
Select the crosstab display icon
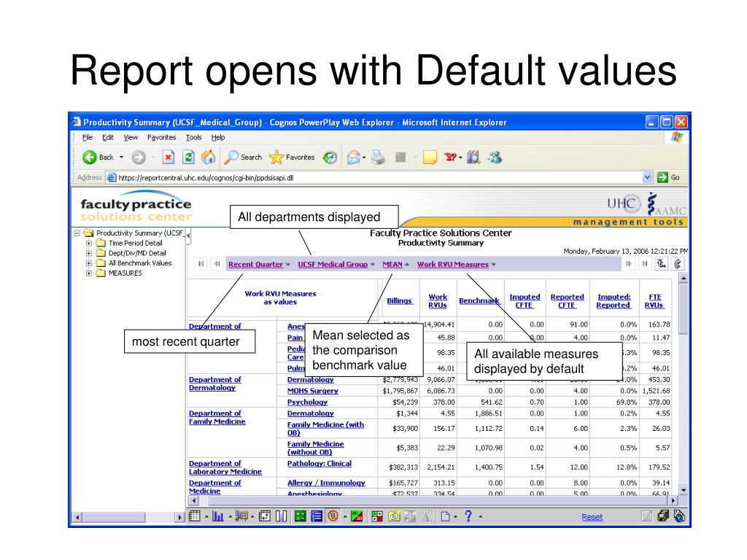pos(194,516)
